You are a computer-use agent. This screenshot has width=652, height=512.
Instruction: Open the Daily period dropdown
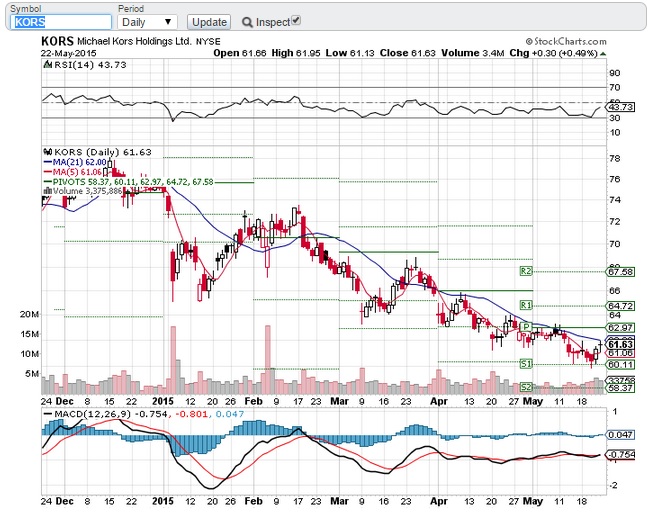147,22
